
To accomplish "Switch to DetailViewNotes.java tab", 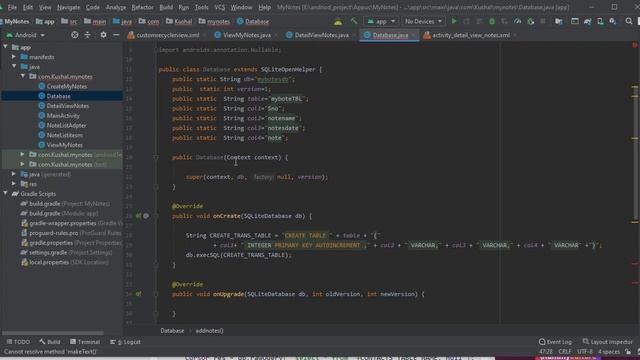I will point(321,36).
